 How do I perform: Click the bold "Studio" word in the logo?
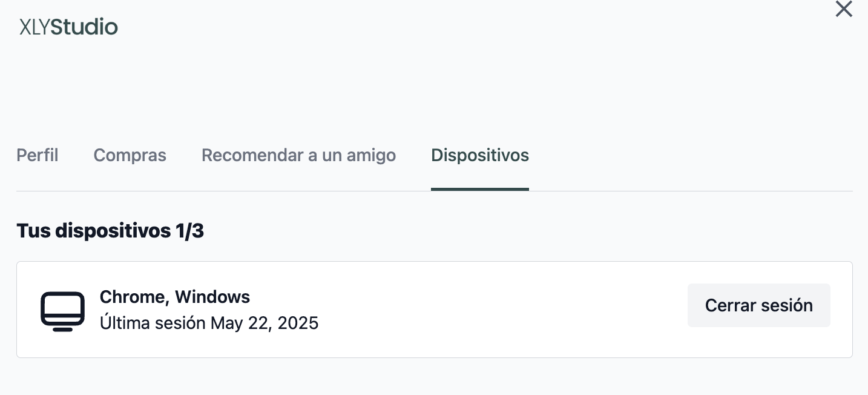coord(84,27)
